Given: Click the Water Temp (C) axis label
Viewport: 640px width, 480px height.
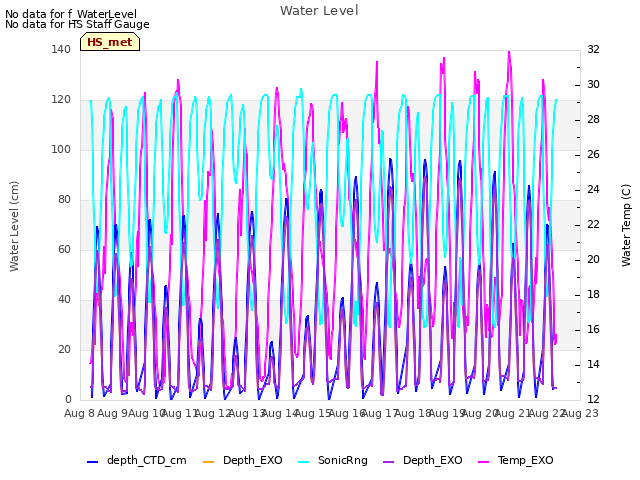Looking at the screenshot, I should (626, 225).
